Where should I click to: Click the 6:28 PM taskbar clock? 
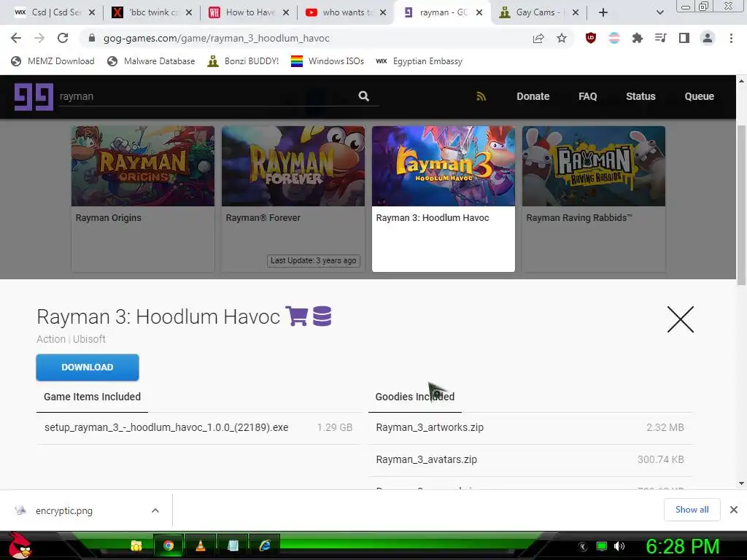coord(682,546)
